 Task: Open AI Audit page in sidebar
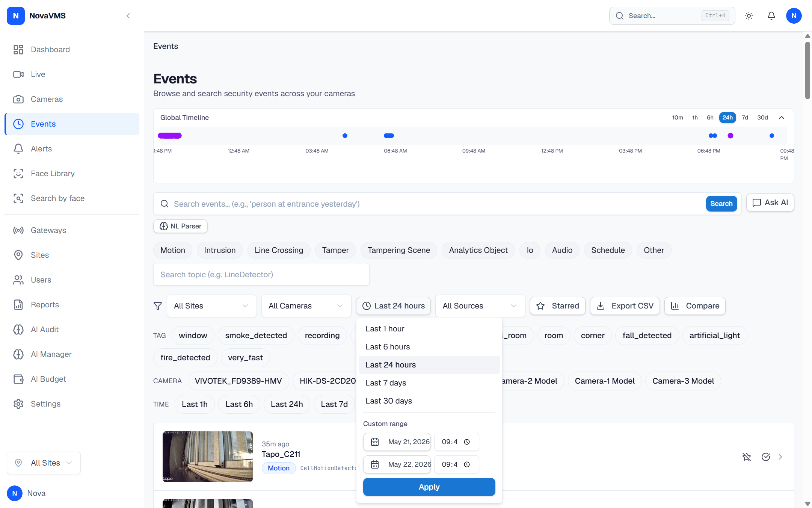point(72,330)
